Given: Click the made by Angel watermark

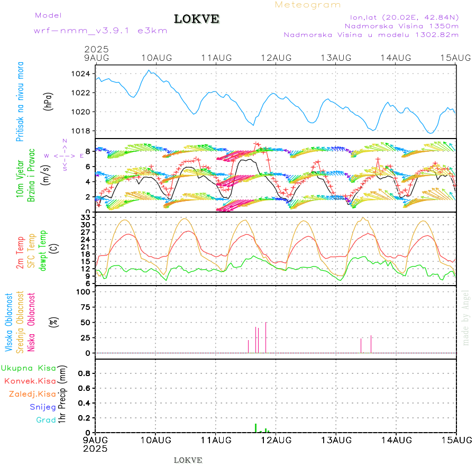Looking at the screenshot, I should [466, 317].
